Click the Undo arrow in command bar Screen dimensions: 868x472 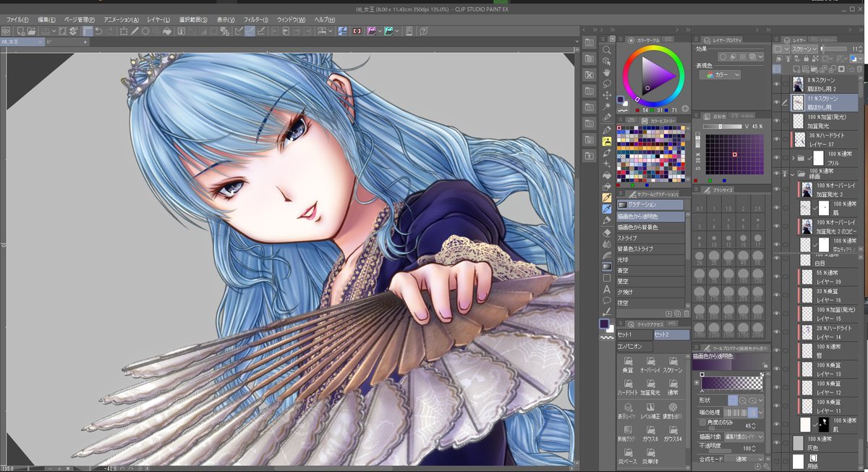coord(98,31)
